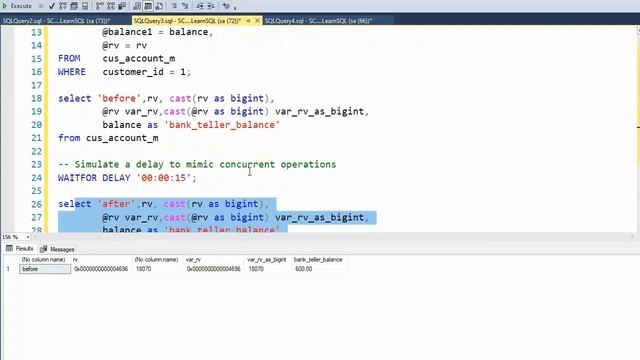Click the 'after' string on line 26
The width and height of the screenshot is (640, 360).
tap(116, 204)
